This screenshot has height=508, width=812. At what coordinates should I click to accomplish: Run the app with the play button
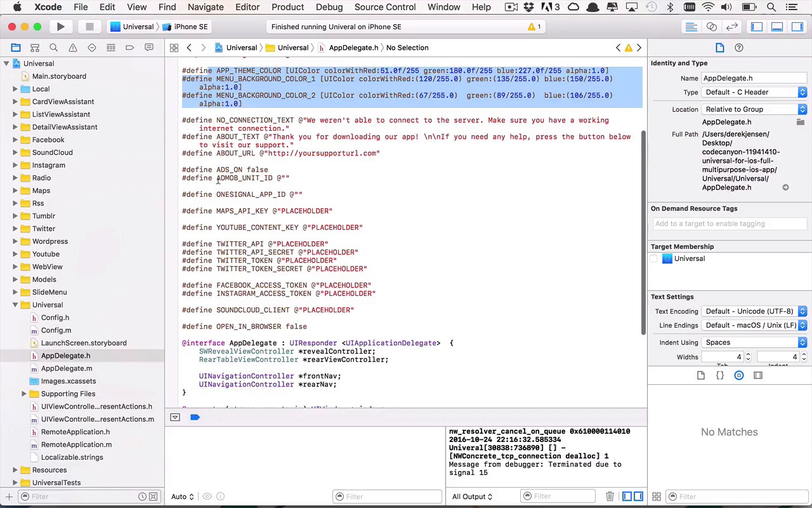60,27
